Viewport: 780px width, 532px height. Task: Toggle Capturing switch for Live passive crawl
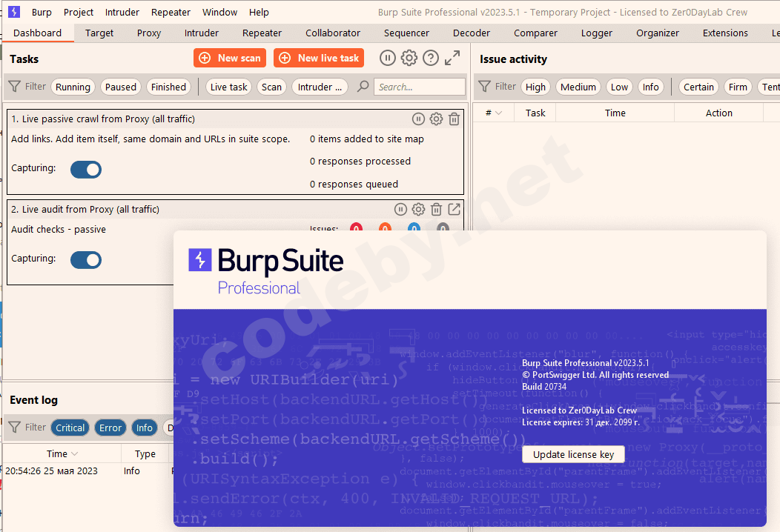click(86, 170)
